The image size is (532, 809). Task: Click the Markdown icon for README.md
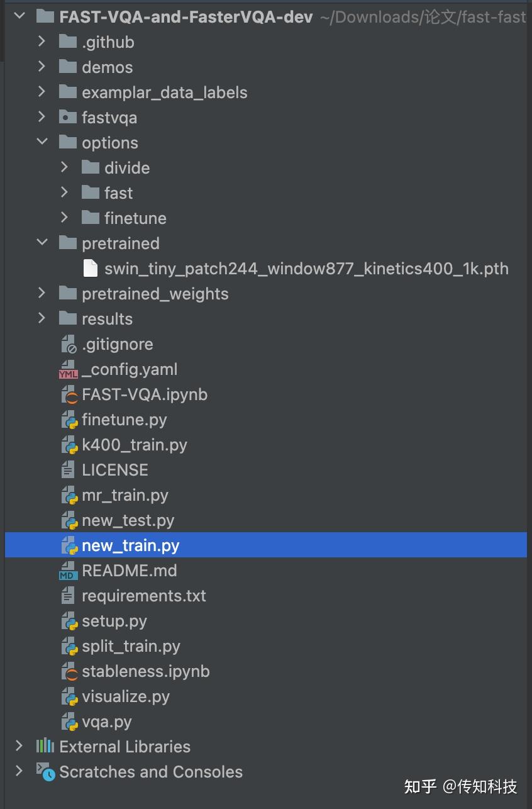tap(68, 571)
